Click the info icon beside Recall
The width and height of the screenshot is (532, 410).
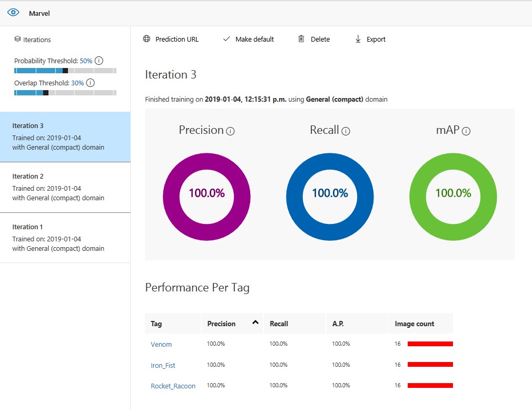[346, 131]
